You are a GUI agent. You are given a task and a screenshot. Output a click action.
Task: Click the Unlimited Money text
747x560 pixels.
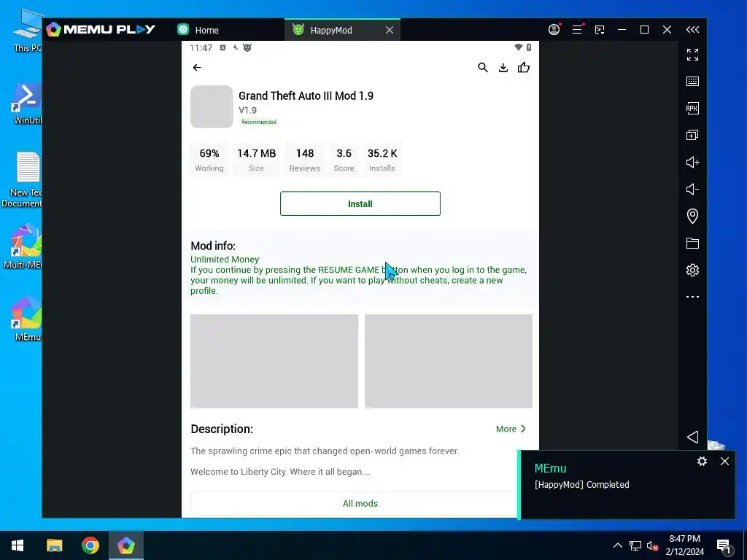coord(225,260)
